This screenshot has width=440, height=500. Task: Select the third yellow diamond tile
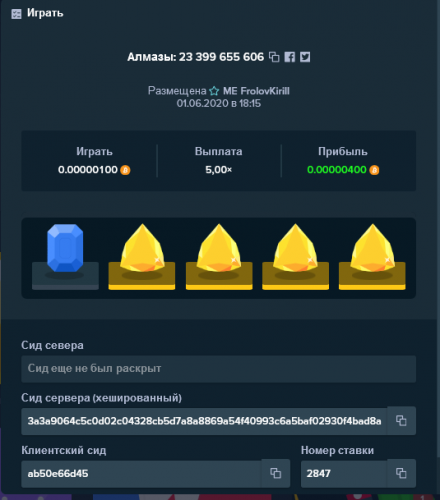[x=296, y=257]
